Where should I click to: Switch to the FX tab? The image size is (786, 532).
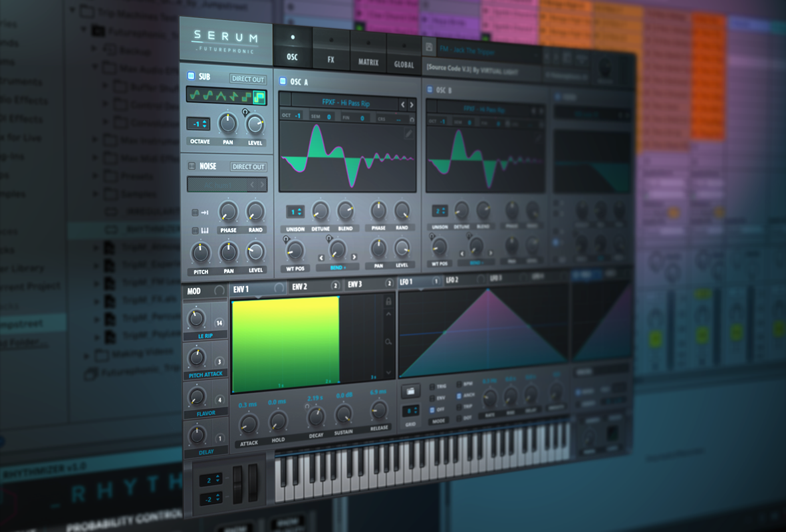[331, 50]
